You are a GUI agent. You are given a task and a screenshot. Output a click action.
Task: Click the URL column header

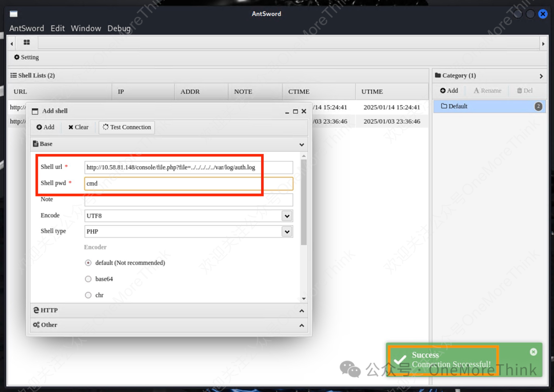60,91
